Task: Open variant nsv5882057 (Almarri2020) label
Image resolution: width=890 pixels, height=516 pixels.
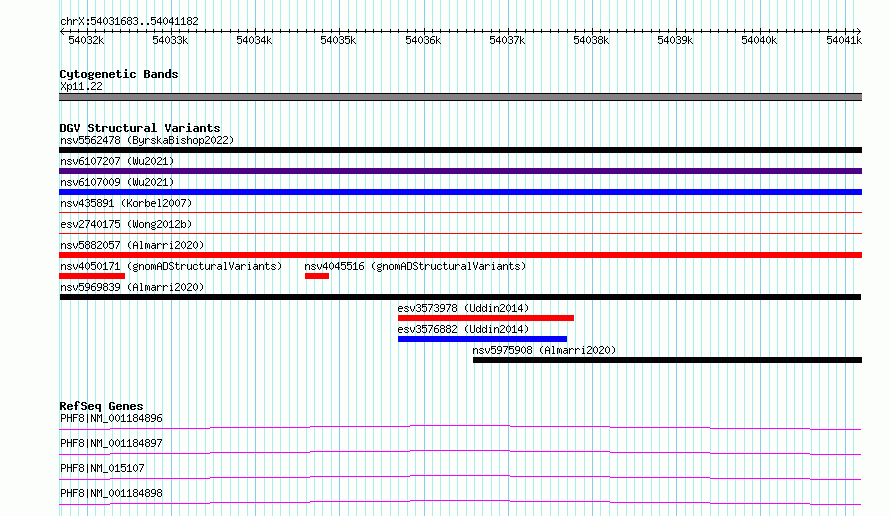Action: [x=132, y=245]
